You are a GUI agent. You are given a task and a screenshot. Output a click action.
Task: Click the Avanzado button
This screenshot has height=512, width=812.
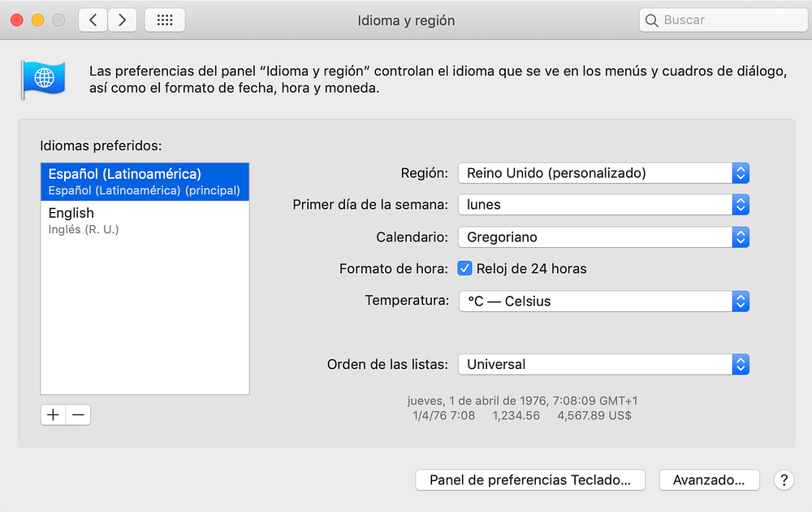709,479
